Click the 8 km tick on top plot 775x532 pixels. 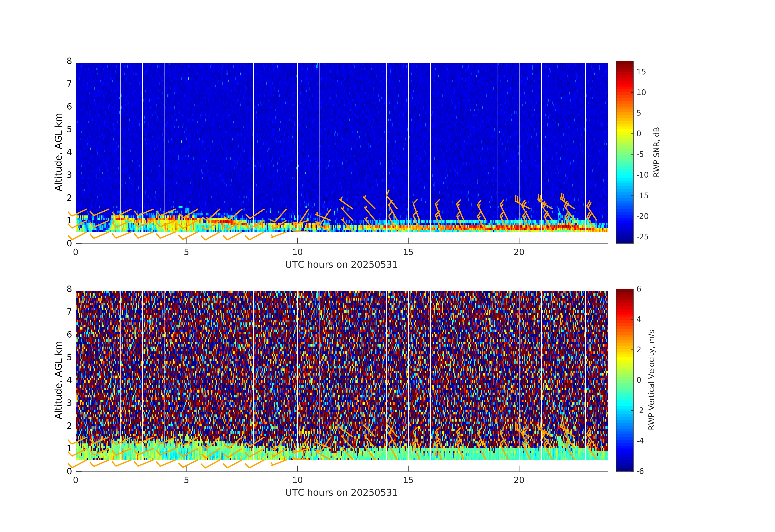(69, 61)
